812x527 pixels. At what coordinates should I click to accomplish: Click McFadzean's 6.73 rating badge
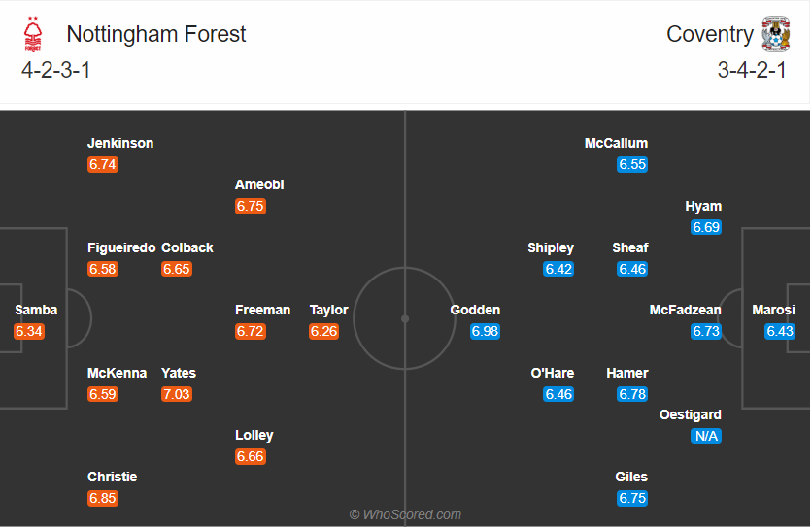click(706, 331)
